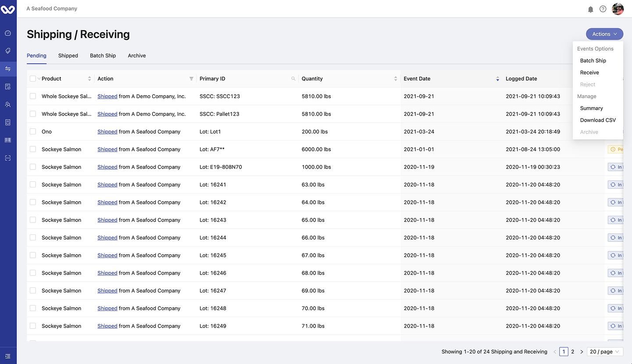Click the tag icon in the sidebar
The height and width of the screenshot is (364, 632).
[x=8, y=51]
